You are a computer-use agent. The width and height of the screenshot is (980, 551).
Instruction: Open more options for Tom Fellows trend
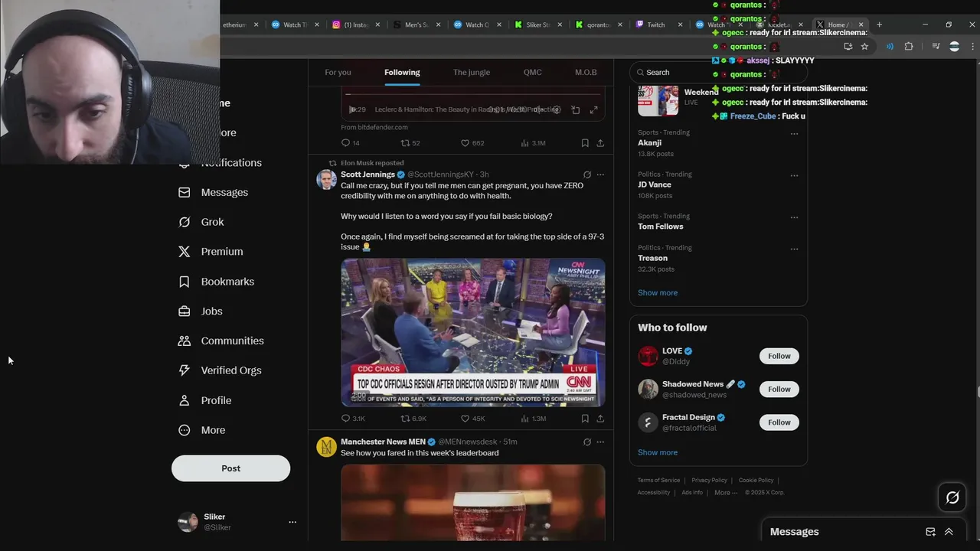coord(794,217)
